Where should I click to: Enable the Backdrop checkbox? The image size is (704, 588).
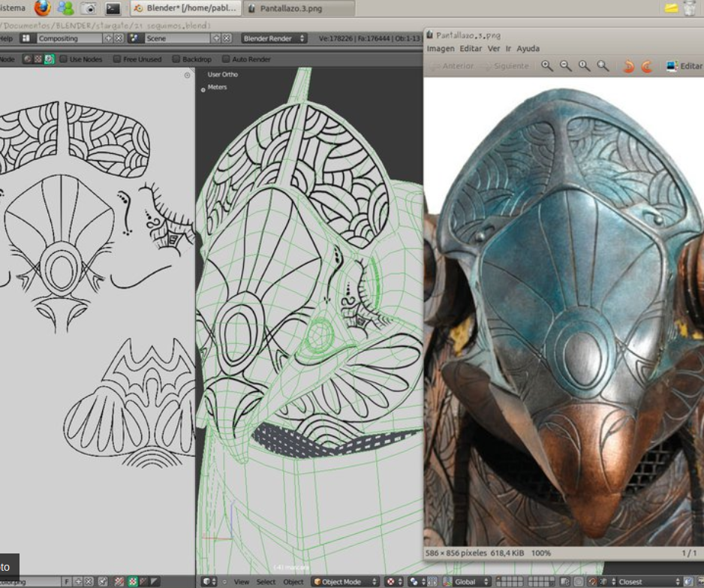tap(176, 59)
